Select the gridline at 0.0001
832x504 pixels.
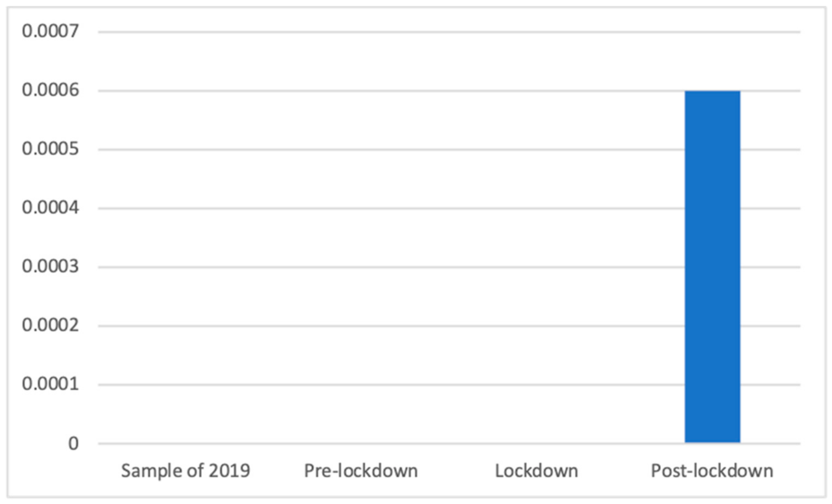(x=449, y=384)
